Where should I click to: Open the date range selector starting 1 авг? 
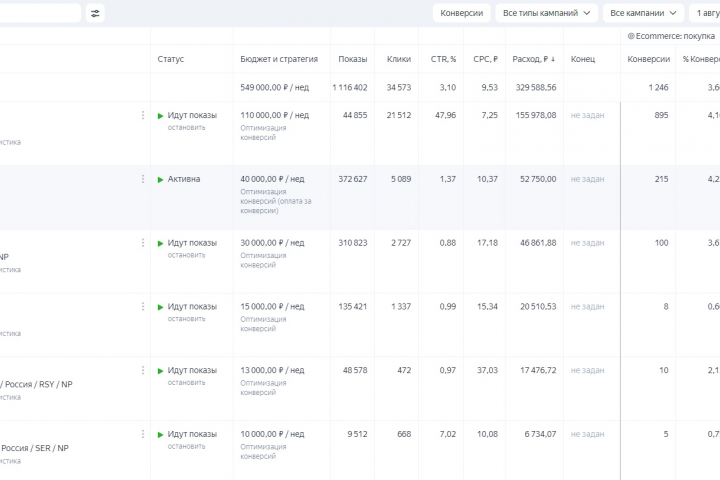(x=705, y=13)
